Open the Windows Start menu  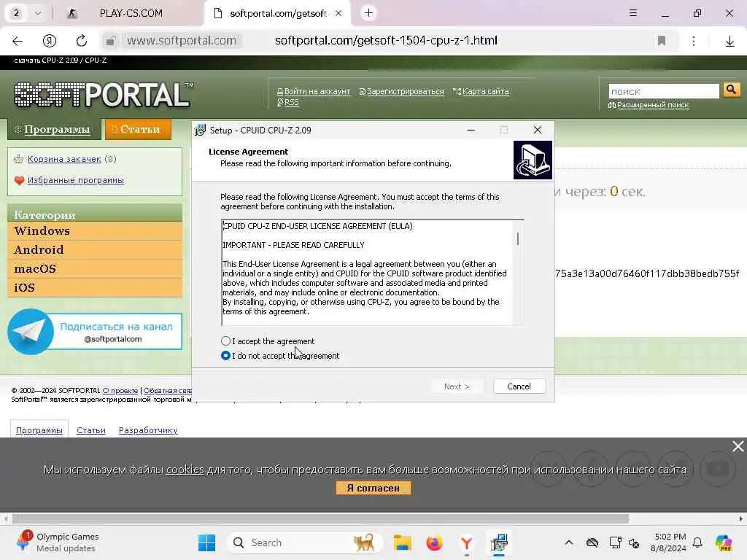click(206, 542)
